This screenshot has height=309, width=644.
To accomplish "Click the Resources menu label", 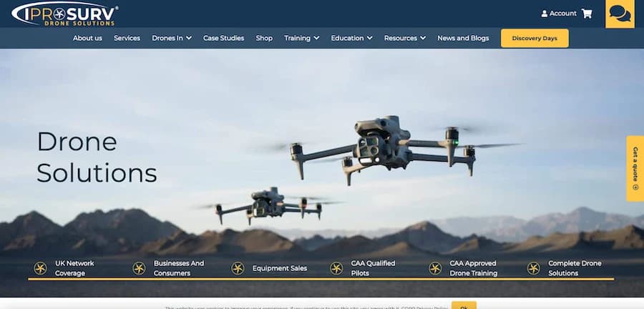I will pos(401,38).
